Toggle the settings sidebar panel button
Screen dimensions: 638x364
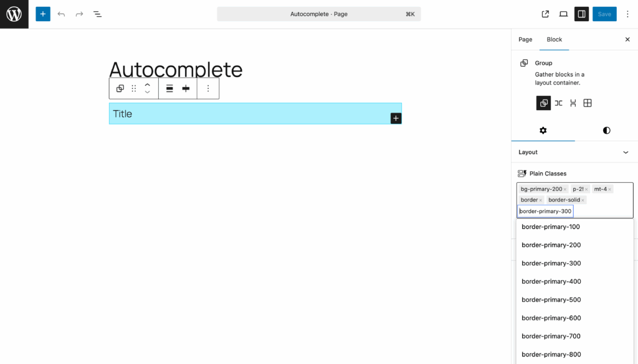pyautogui.click(x=582, y=14)
